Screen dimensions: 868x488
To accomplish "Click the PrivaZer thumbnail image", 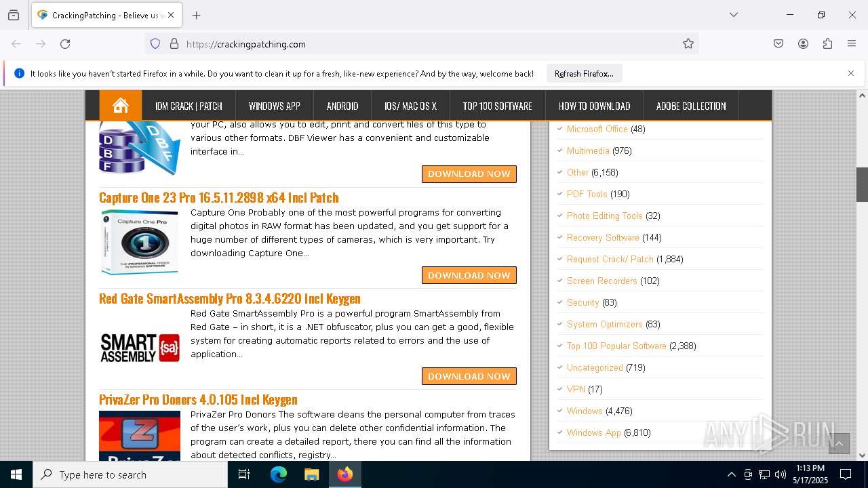I will [140, 436].
